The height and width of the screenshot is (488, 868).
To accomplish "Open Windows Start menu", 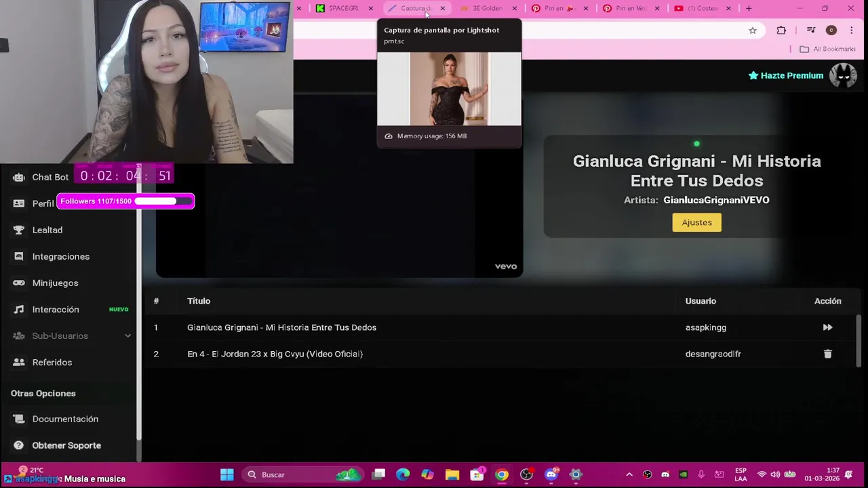I will (227, 474).
